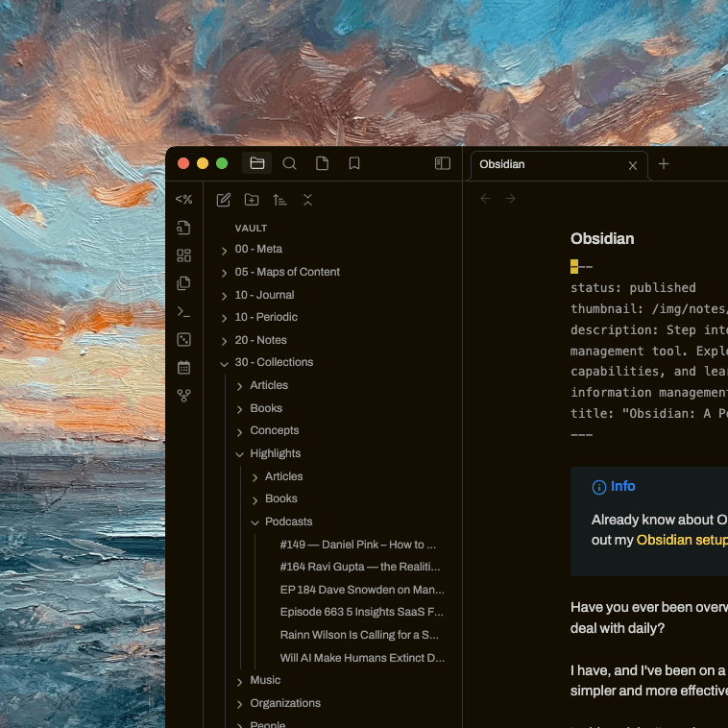728x728 pixels.
Task: Follow the yellow Obsidian setup link
Action: (682, 540)
